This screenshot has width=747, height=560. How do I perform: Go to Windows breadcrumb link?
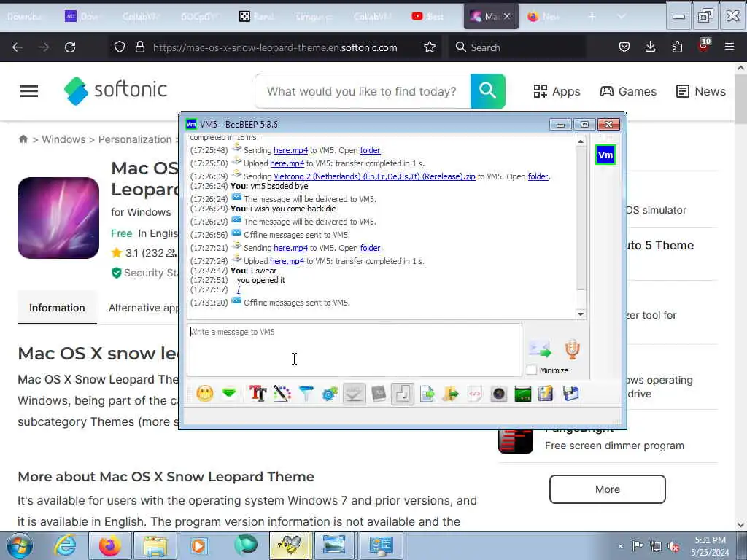[64, 139]
